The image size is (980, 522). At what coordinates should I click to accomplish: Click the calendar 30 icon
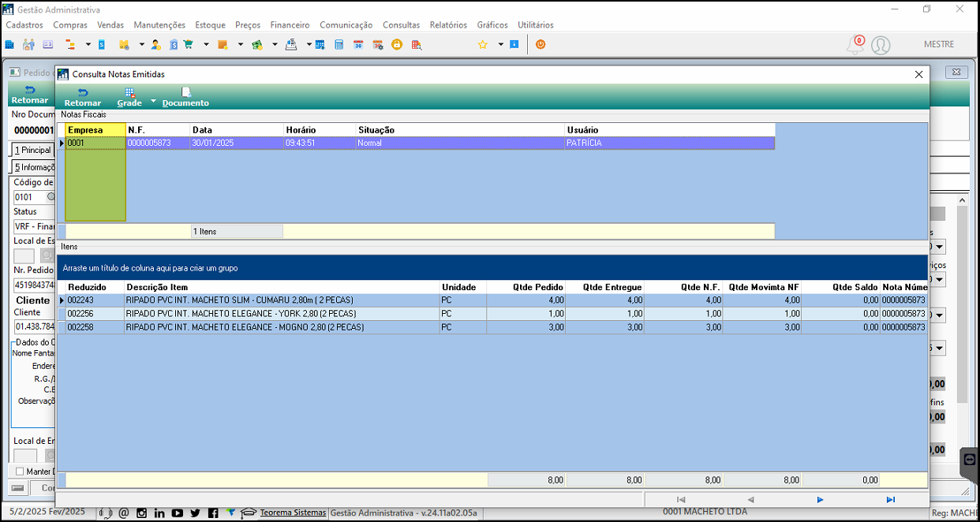pos(358,44)
